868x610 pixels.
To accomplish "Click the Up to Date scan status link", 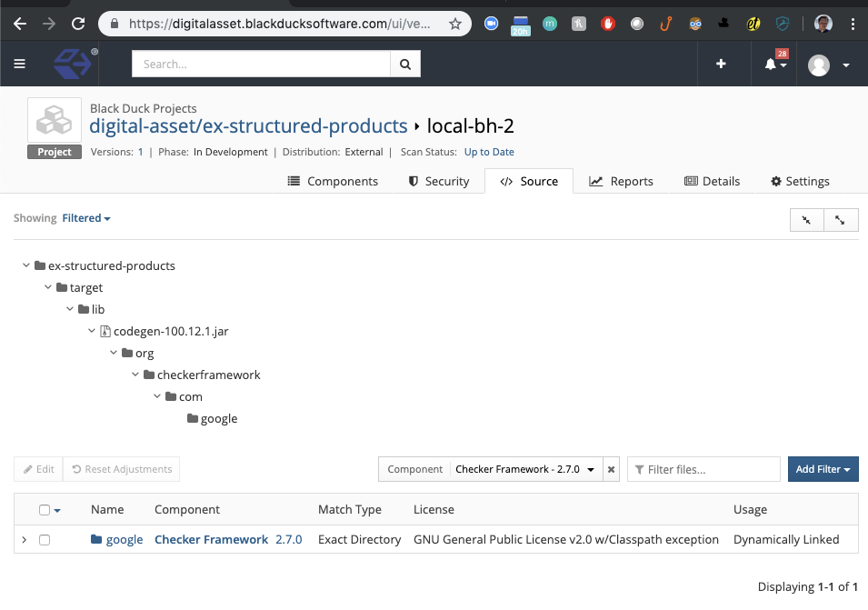I will click(488, 152).
